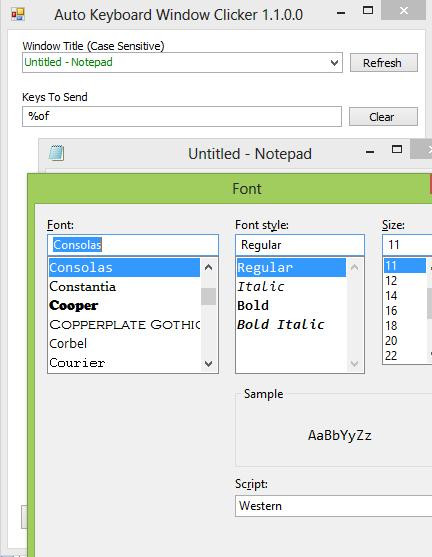Click the Refresh button

pos(383,63)
